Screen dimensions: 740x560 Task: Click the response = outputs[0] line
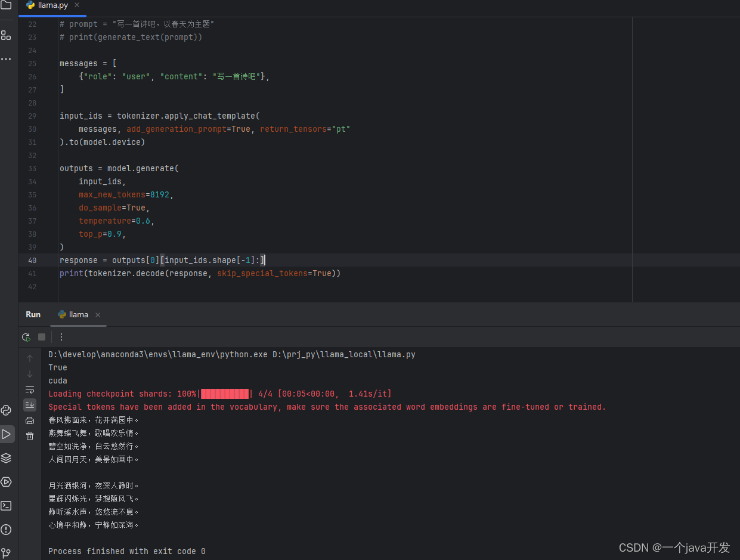click(162, 260)
